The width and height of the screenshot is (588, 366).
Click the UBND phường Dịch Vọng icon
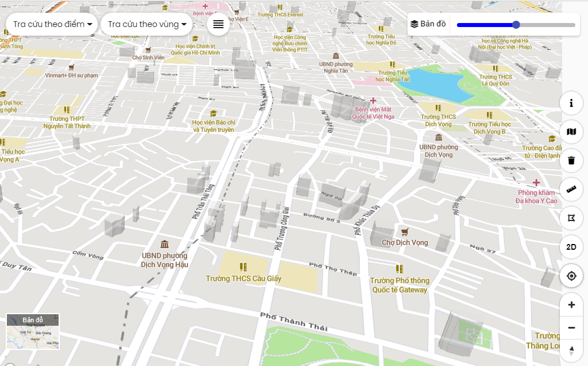[439, 138]
